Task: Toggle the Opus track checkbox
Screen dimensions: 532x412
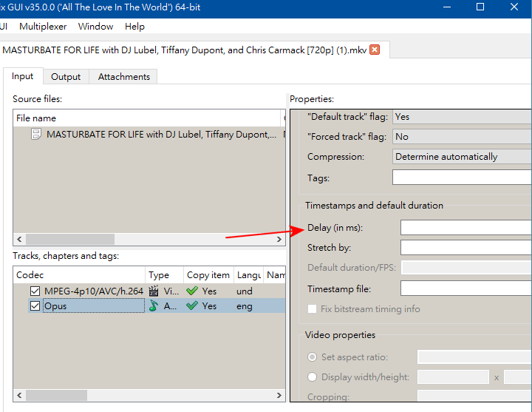Action: 35,305
